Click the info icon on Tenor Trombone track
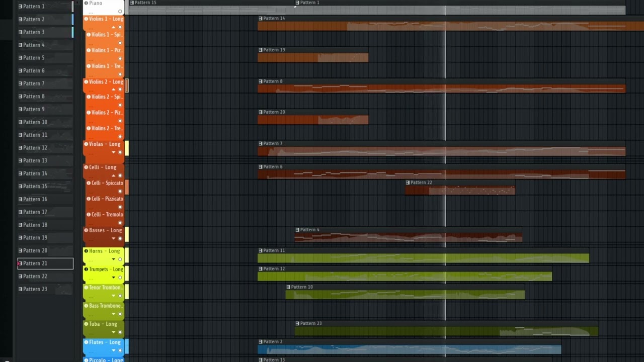Screen dimensions: 644x362 pyautogui.click(x=86, y=288)
